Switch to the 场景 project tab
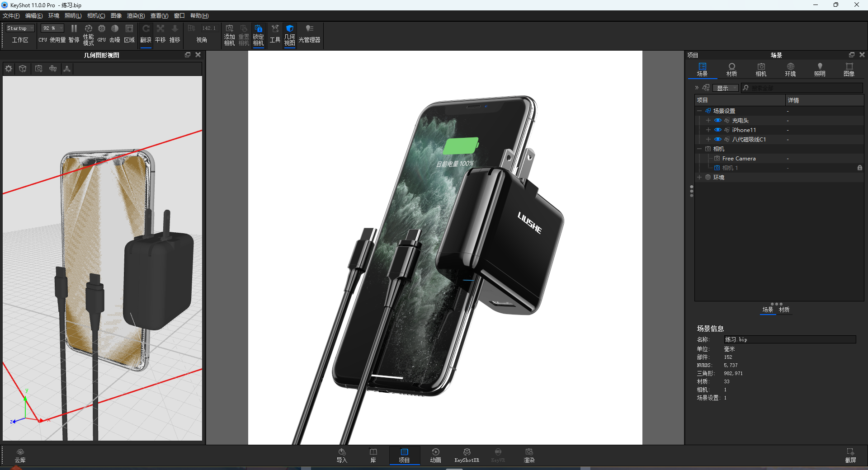Screen dimensions: 868x470 point(702,70)
